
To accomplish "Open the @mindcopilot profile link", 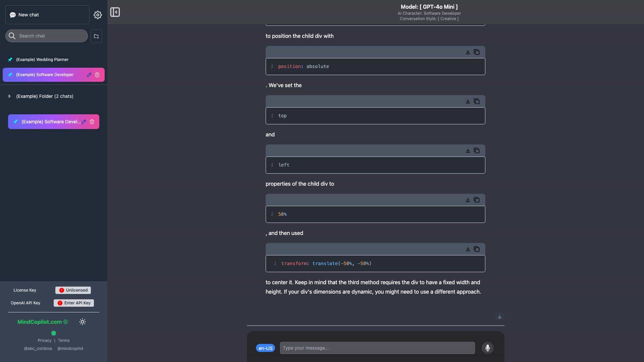I will click(x=70, y=349).
